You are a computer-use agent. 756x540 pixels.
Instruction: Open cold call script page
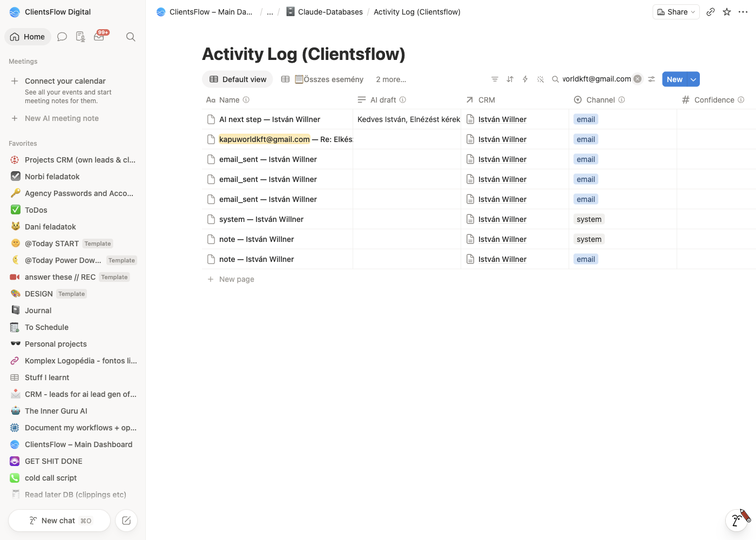click(x=73, y=478)
